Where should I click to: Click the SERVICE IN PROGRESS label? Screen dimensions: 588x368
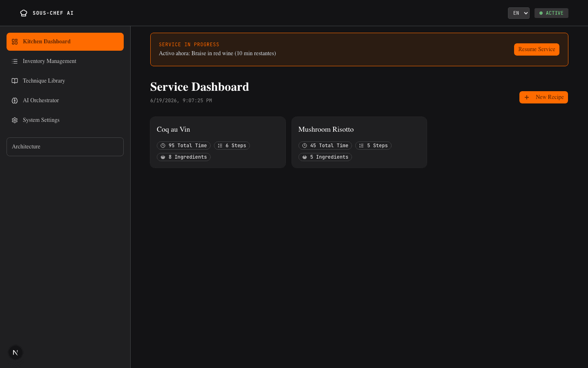point(189,45)
